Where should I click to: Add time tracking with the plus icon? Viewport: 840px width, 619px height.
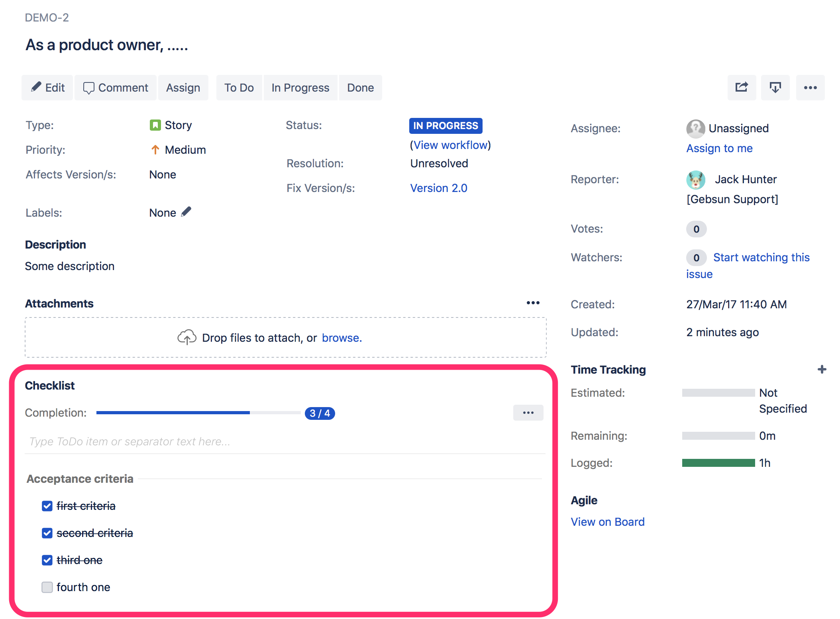(822, 369)
